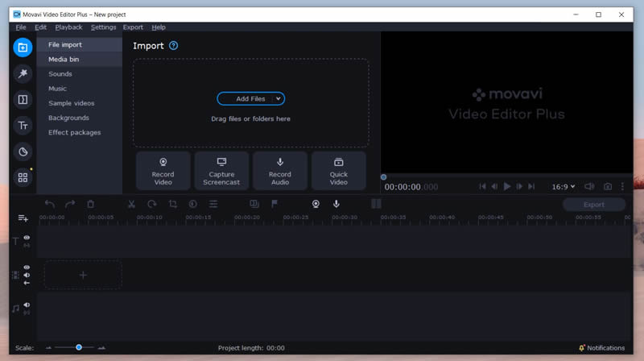Toggle the title track link icon
The width and height of the screenshot is (644, 361).
pyautogui.click(x=27, y=246)
